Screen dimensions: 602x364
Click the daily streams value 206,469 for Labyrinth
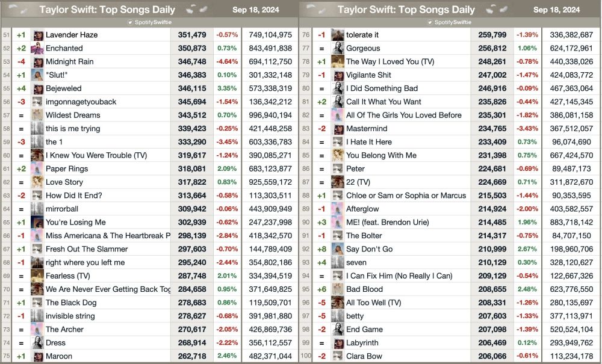pos(492,343)
